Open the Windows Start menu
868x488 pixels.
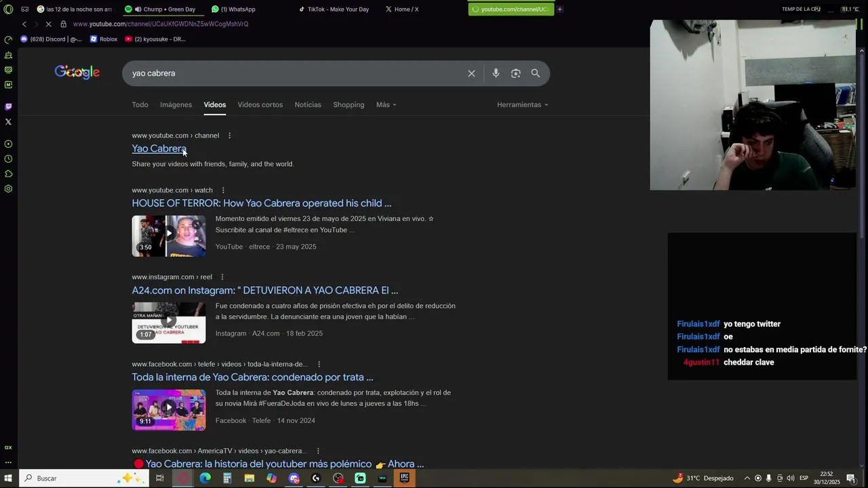(x=8, y=479)
